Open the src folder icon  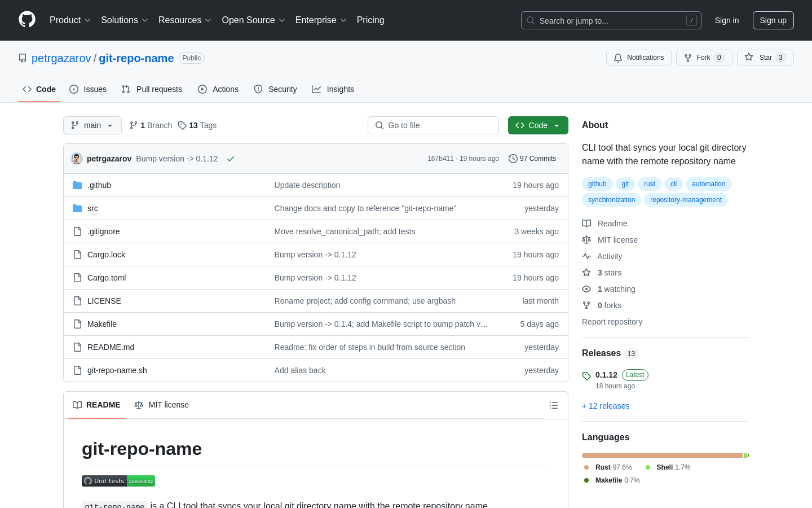[x=77, y=208]
